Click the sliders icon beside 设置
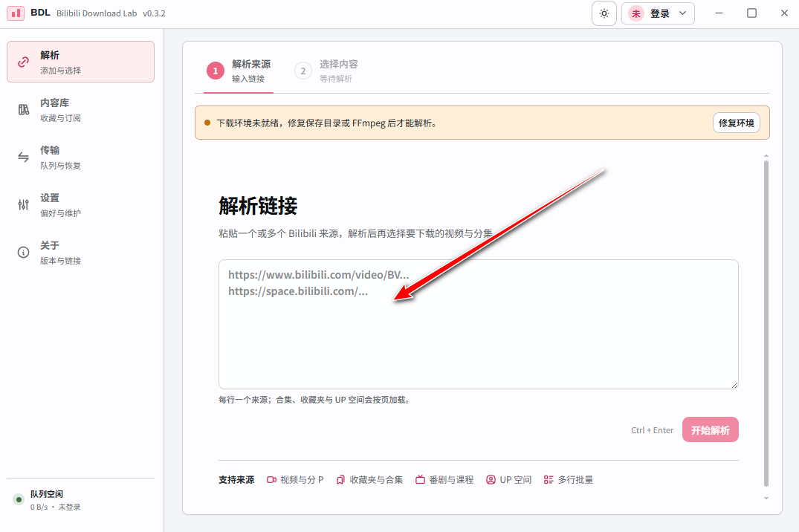This screenshot has height=532, width=799. tap(24, 205)
